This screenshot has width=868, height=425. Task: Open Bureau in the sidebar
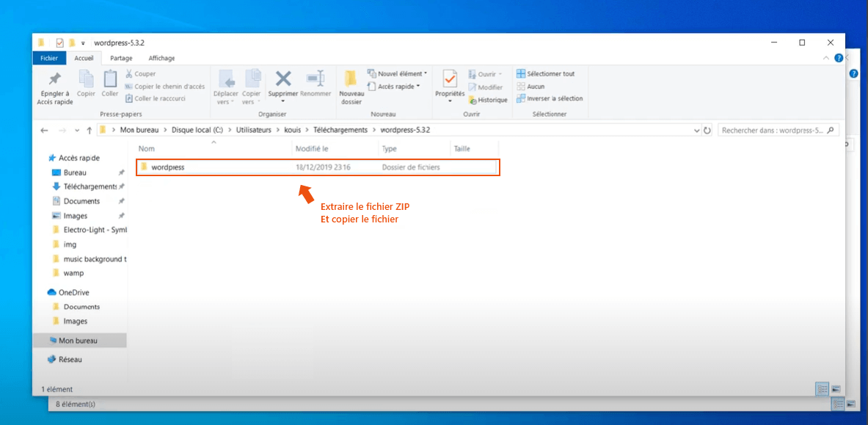pos(69,172)
